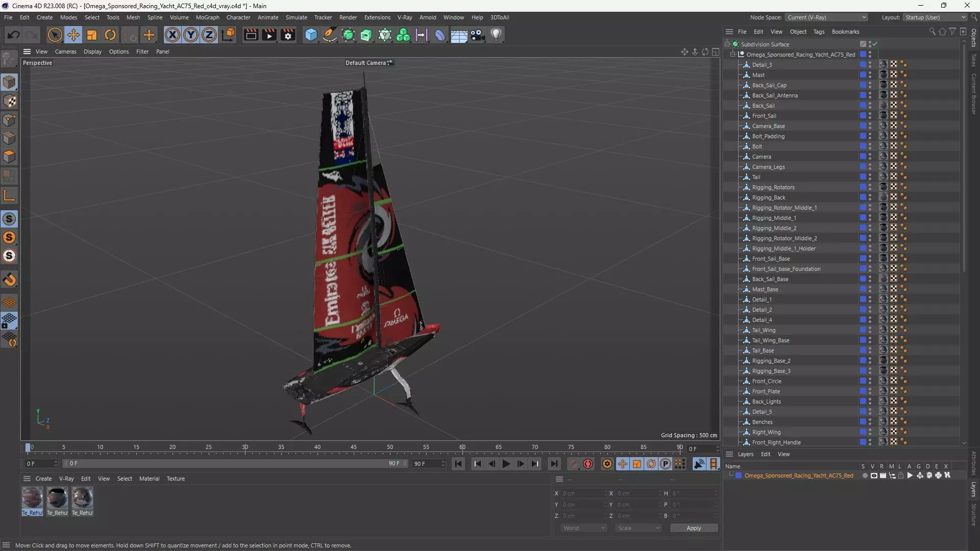Switch to Polygons mode
This screenshot has width=980, height=551.
coord(9,157)
